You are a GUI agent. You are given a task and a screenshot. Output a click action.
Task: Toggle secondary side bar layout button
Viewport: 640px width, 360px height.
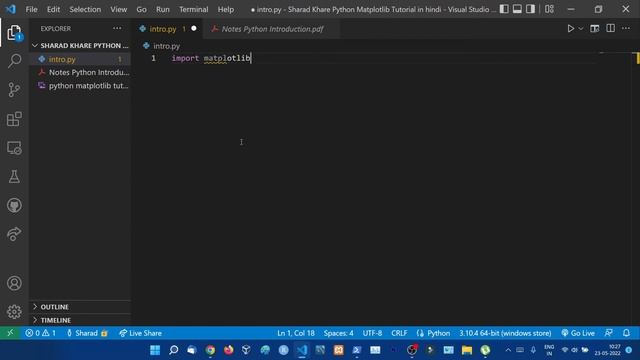(x=530, y=9)
